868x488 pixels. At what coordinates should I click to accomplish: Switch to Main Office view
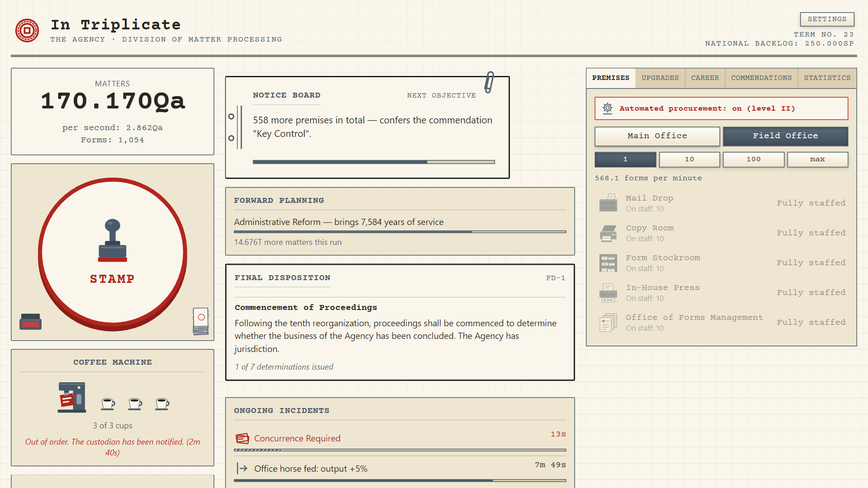coord(657,136)
